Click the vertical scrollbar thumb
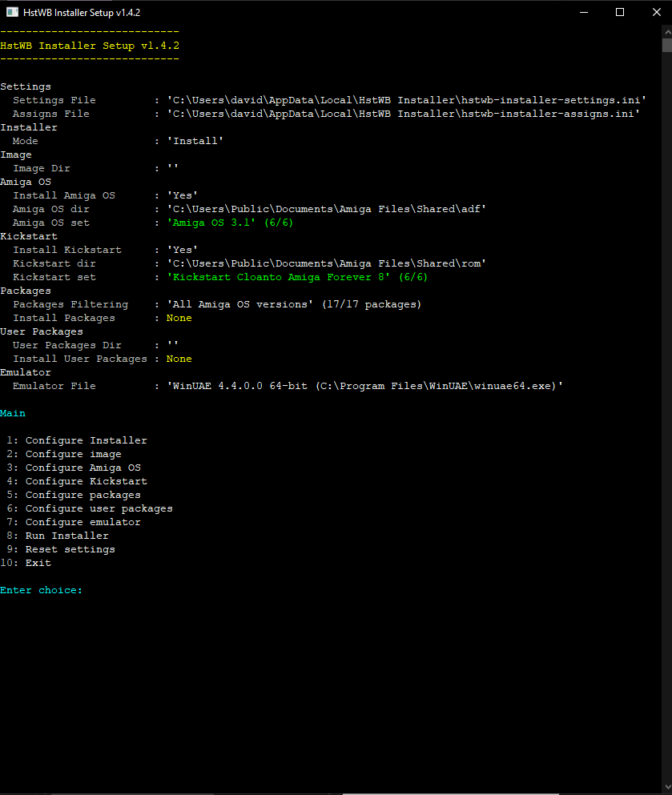The height and width of the screenshot is (795, 672). pyautogui.click(x=667, y=45)
